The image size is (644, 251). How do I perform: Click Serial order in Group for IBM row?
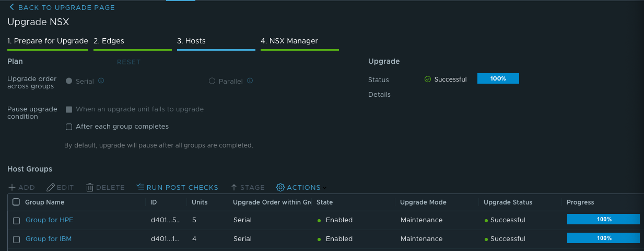[x=243, y=239]
